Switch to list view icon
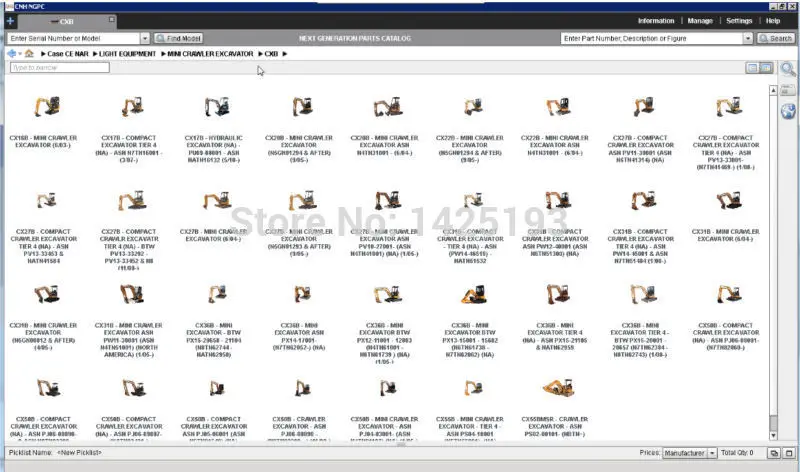Viewport: 800px width, 472px height. [x=752, y=68]
